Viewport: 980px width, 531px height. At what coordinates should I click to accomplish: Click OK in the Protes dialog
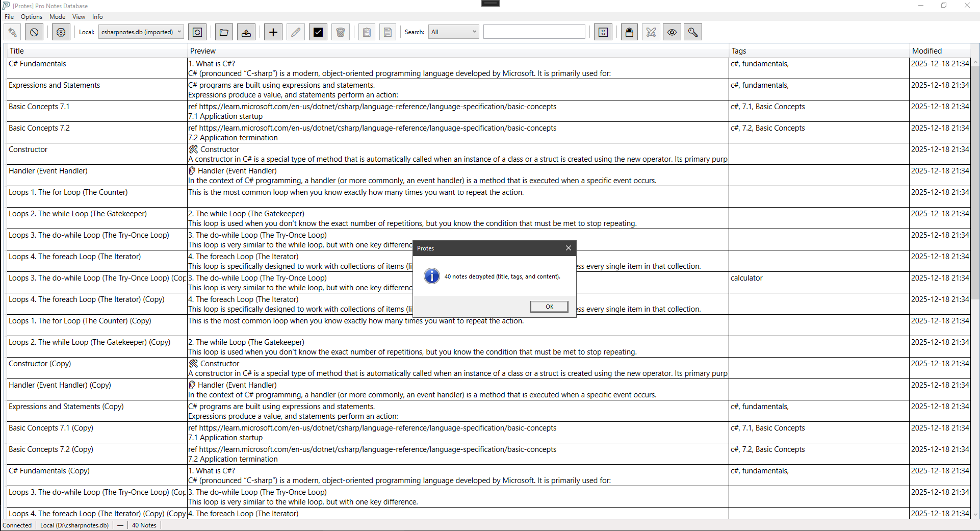click(x=549, y=307)
